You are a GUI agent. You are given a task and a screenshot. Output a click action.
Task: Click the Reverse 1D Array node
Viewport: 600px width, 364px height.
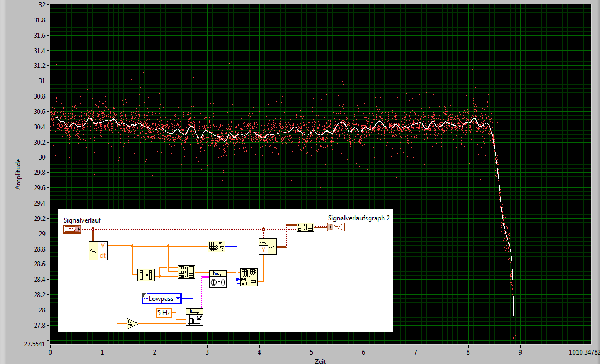click(x=146, y=275)
